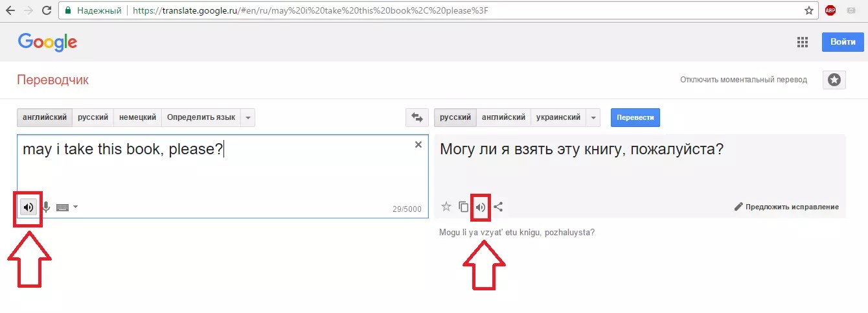Reload the browser page
Screen dimensions: 868x313
click(x=47, y=10)
